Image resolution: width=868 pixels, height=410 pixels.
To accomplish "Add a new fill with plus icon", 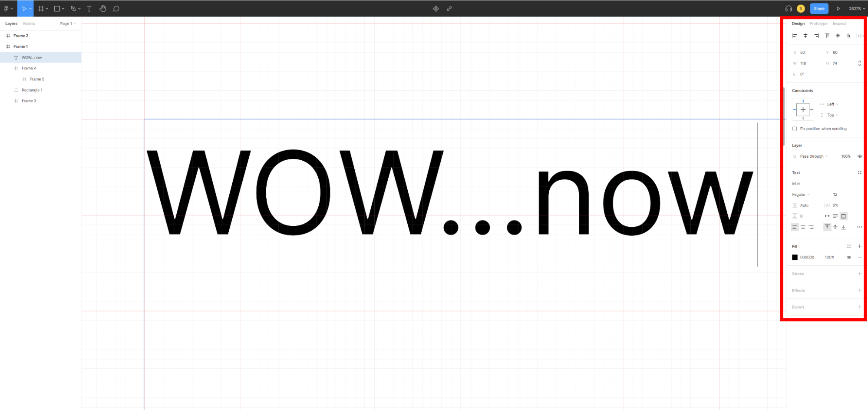I will click(x=860, y=246).
